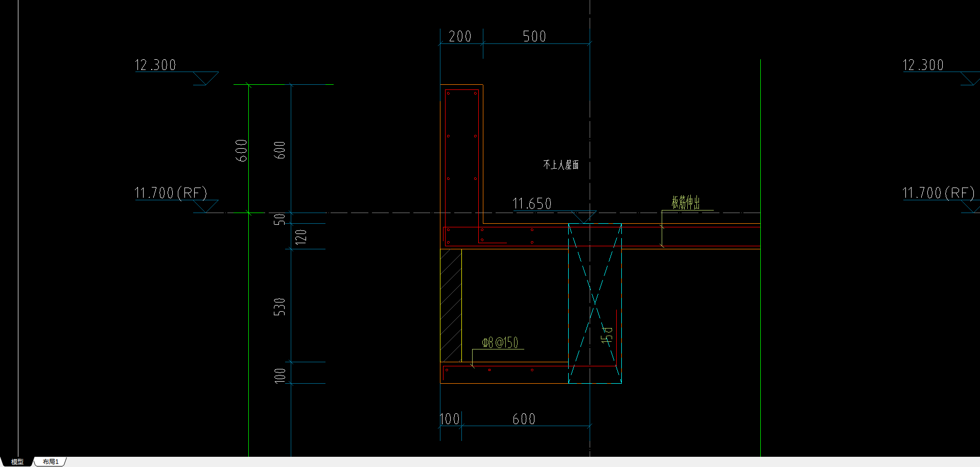Select the vertical 530 dimension text

point(279,307)
